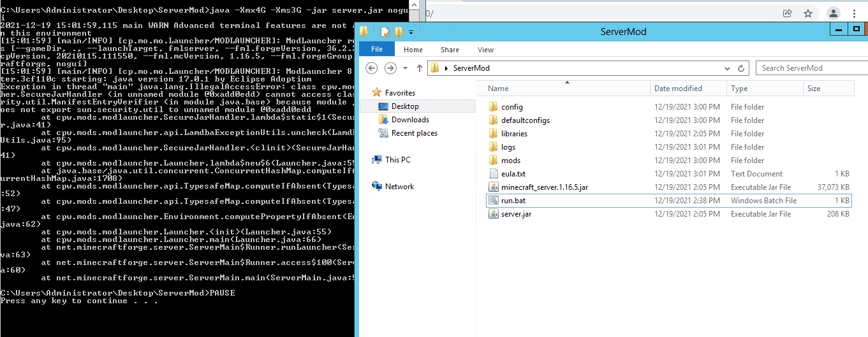
Task: Open the browser profile avatar
Action: (x=833, y=13)
